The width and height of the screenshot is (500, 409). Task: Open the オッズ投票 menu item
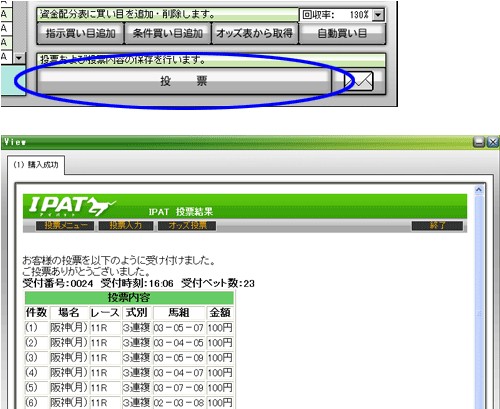(187, 225)
